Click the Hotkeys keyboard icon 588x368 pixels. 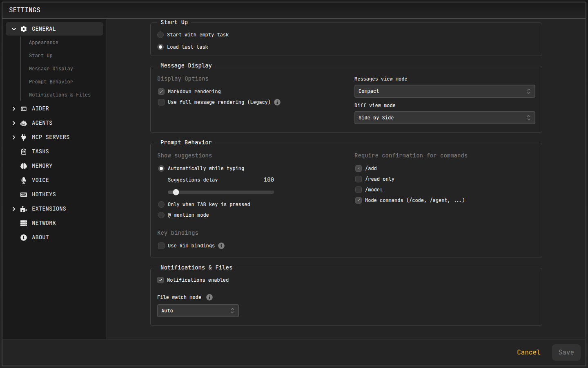click(x=24, y=195)
